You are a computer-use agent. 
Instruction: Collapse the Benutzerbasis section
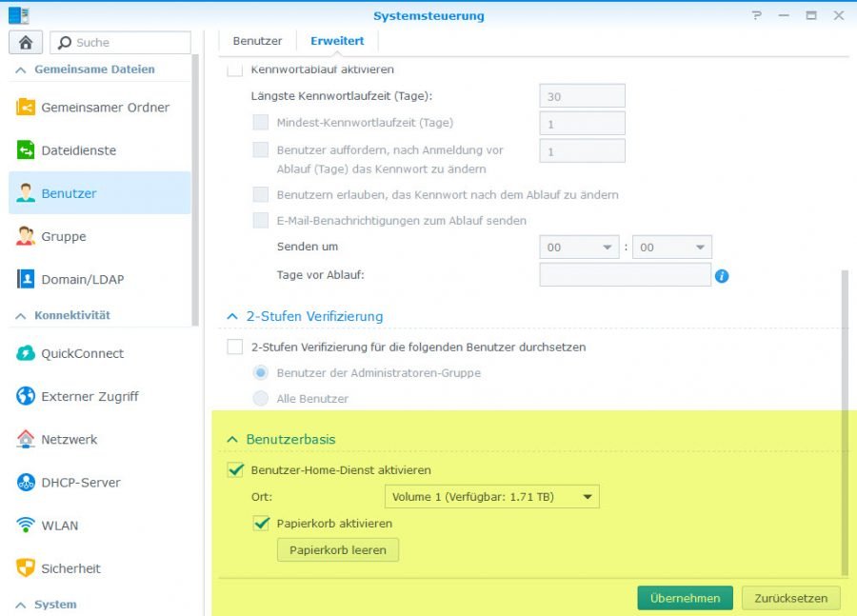coord(230,439)
